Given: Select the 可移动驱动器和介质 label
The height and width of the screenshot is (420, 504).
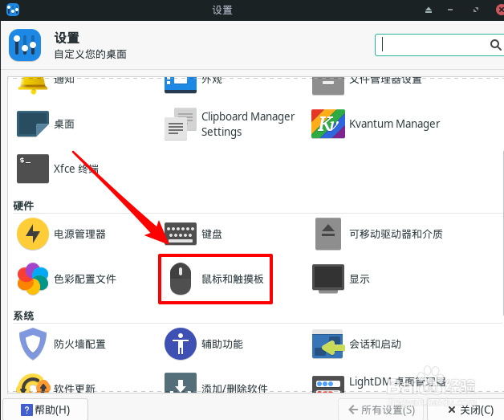Looking at the screenshot, I should click(x=396, y=234).
